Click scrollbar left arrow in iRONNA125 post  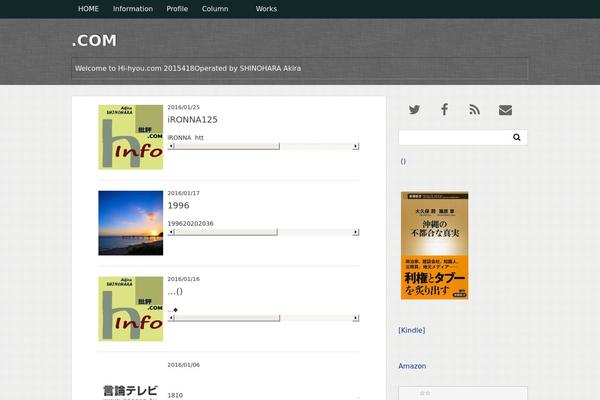coord(171,146)
